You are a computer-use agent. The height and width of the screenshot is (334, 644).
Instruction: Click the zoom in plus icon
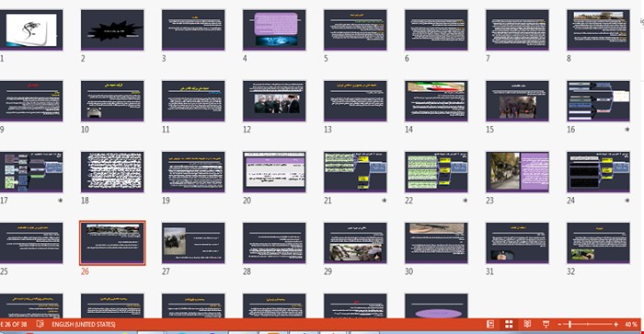615,324
